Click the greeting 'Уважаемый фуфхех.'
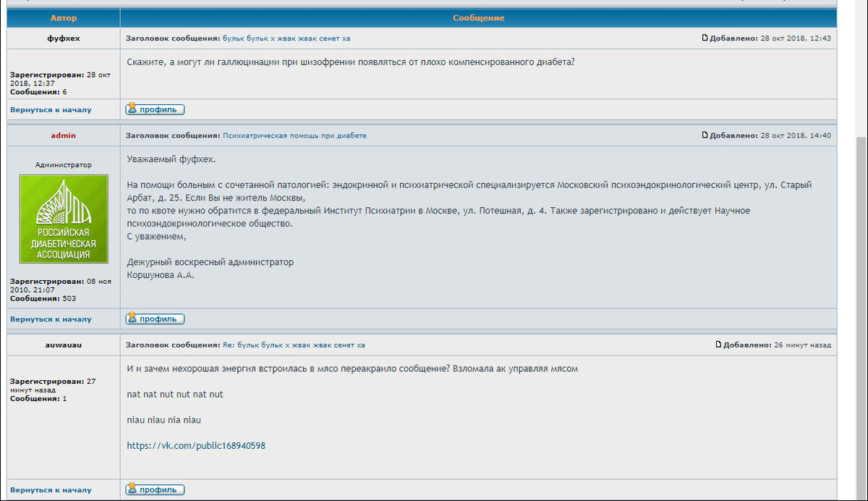Screen dimensions: 868x501 coord(171,159)
